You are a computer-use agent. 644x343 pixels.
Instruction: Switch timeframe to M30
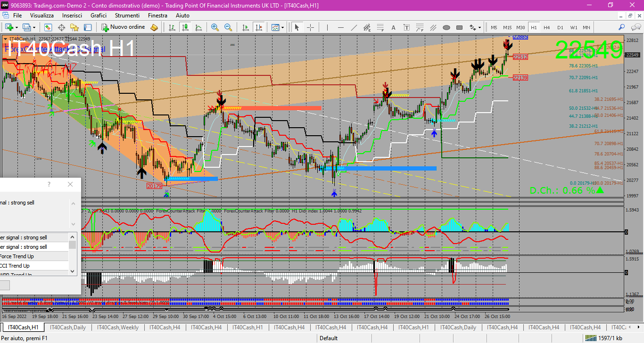click(520, 27)
